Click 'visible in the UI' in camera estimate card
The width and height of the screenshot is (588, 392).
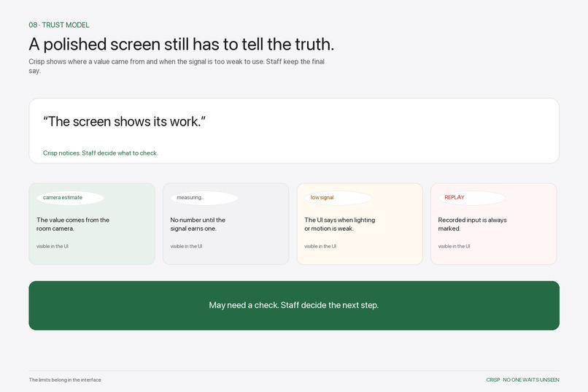(52, 247)
